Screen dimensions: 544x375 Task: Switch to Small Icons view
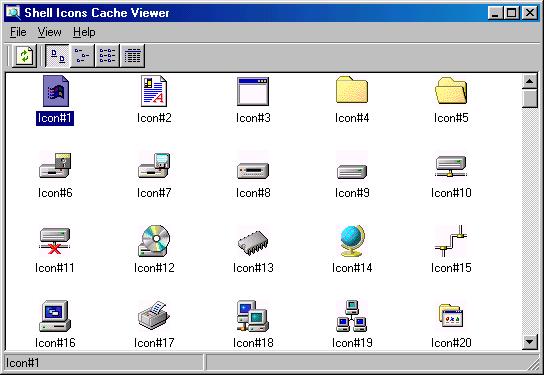coord(82,56)
